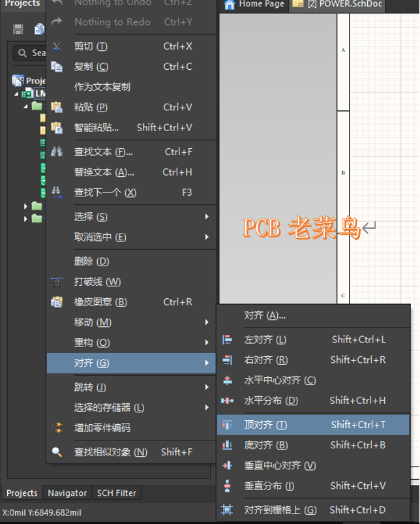Image resolution: width=420 pixels, height=524 pixels.
Task: Click the project search field
Action: (x=36, y=53)
